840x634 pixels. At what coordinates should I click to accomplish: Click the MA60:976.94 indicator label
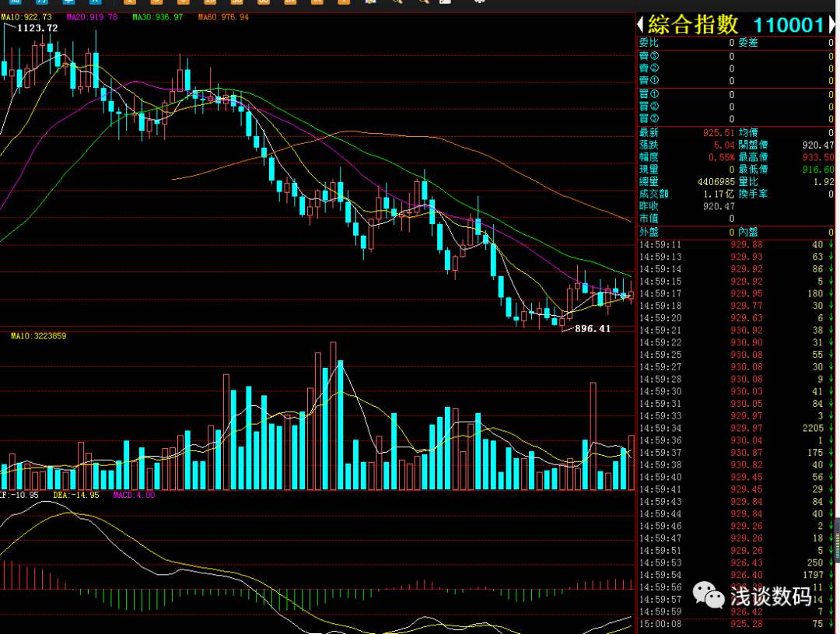pyautogui.click(x=223, y=17)
